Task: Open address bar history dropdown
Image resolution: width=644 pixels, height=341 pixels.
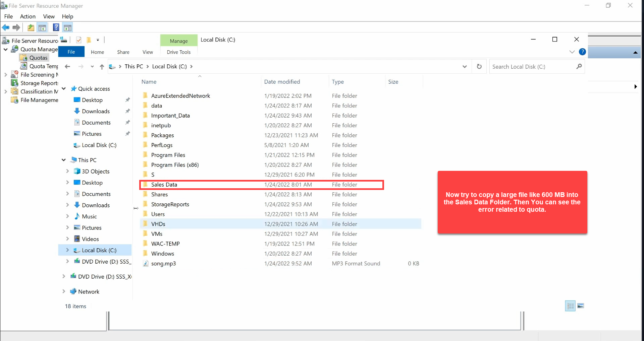Action: click(465, 66)
